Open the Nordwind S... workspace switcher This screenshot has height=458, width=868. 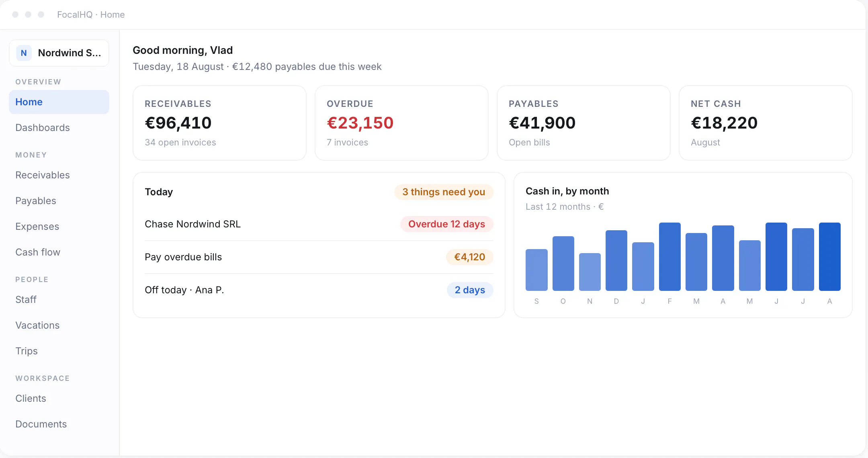(x=59, y=53)
